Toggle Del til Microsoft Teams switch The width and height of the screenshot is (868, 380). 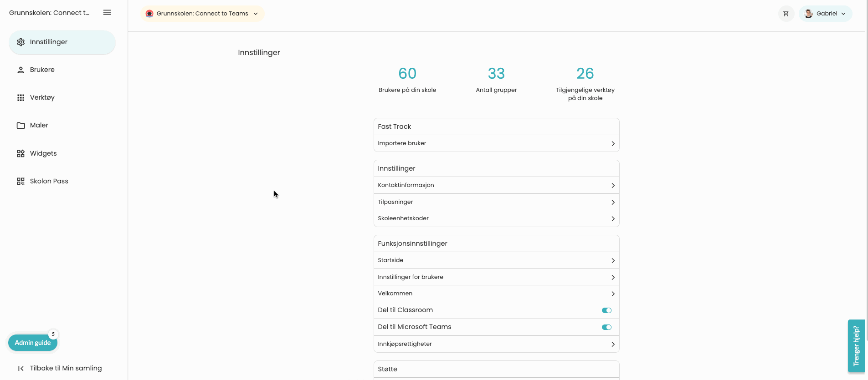pos(606,327)
